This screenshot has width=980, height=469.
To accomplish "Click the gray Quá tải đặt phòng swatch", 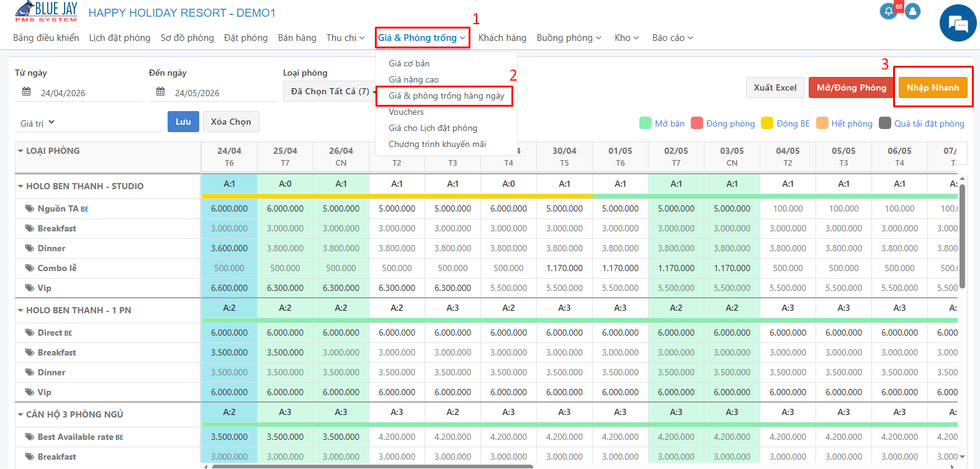I will [x=885, y=123].
